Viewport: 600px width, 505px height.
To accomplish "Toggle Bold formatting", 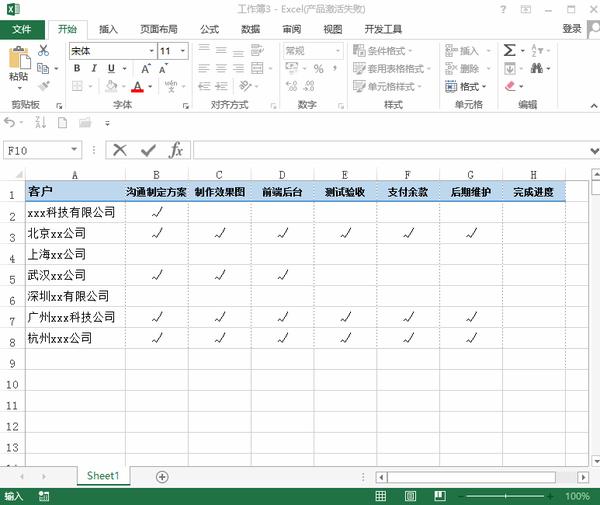I will tap(77, 68).
